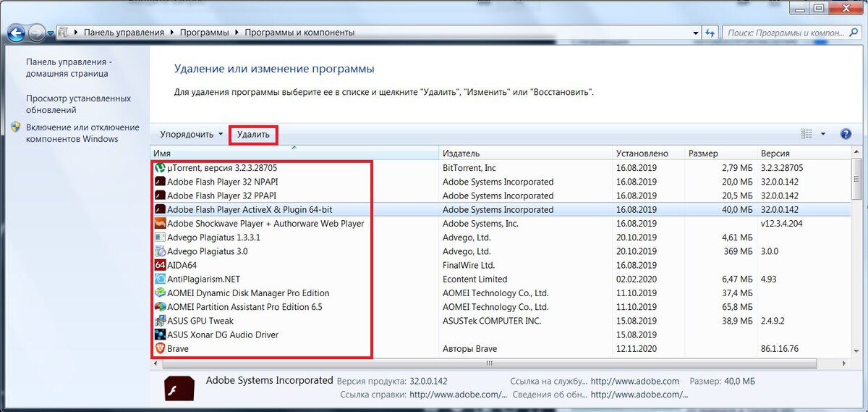The height and width of the screenshot is (412, 868).
Task: Select AIDA64 in the program list
Action: click(x=182, y=265)
